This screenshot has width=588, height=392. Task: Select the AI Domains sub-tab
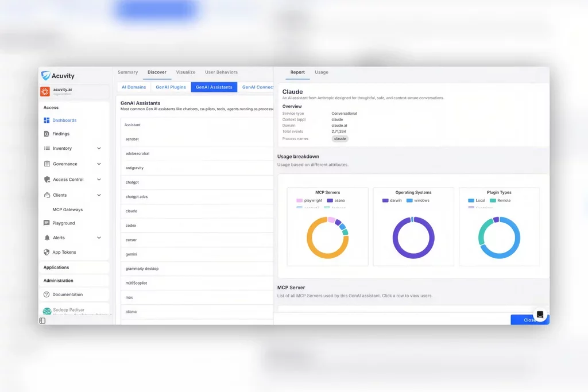134,87
